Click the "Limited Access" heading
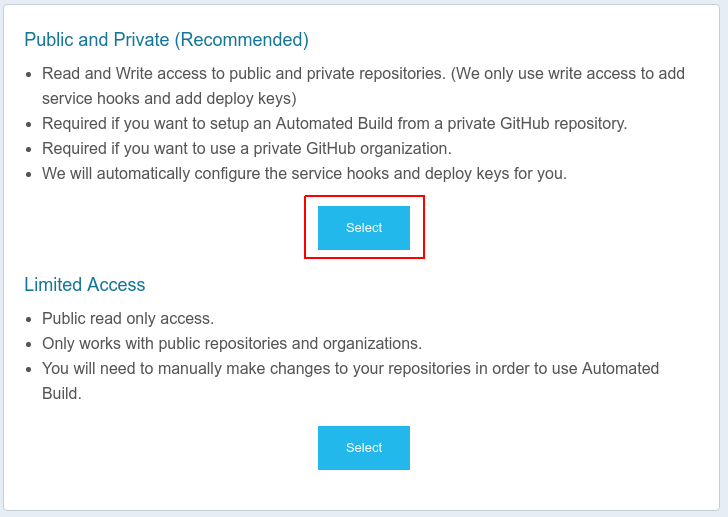Screen dimensions: 728x517 click(85, 285)
